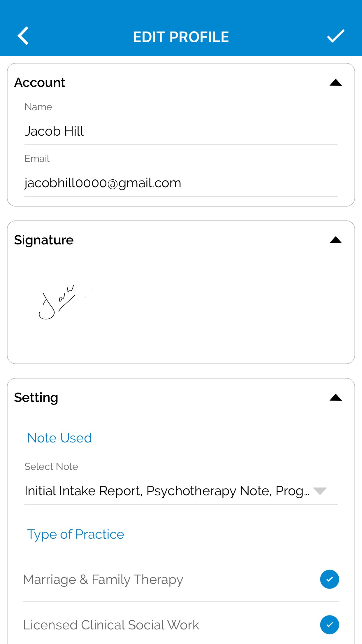
Task: Collapse the Signature section
Action: pyautogui.click(x=335, y=240)
